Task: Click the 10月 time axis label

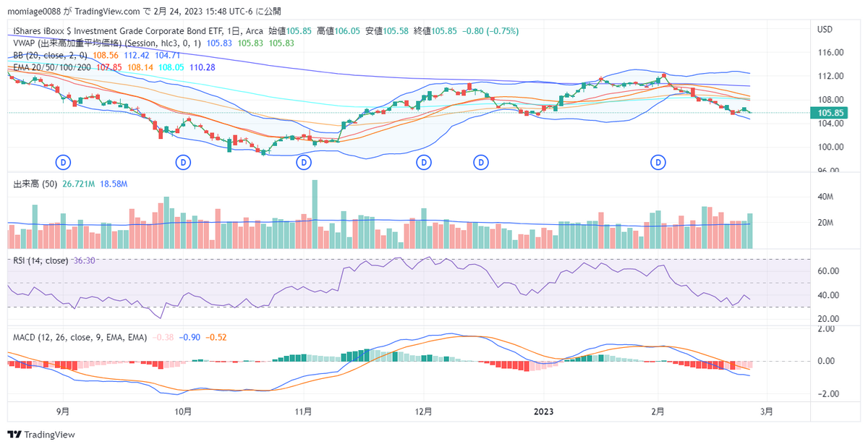Action: 184,411
